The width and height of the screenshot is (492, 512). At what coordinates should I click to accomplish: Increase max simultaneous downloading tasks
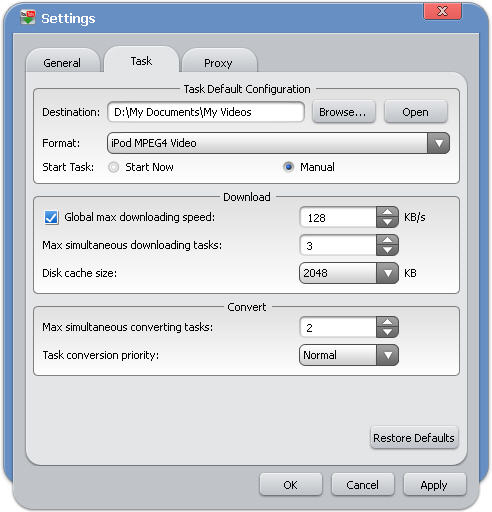point(387,240)
